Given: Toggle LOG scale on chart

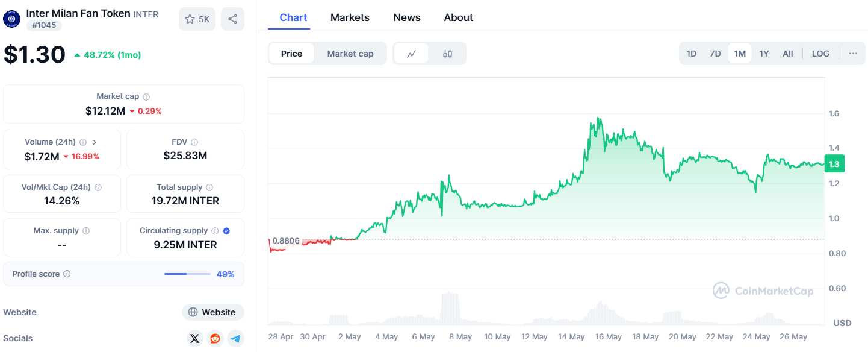Looking at the screenshot, I should pyautogui.click(x=820, y=54).
